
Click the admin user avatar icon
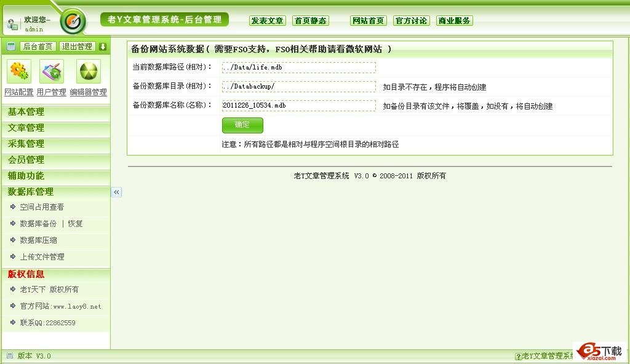[x=12, y=25]
